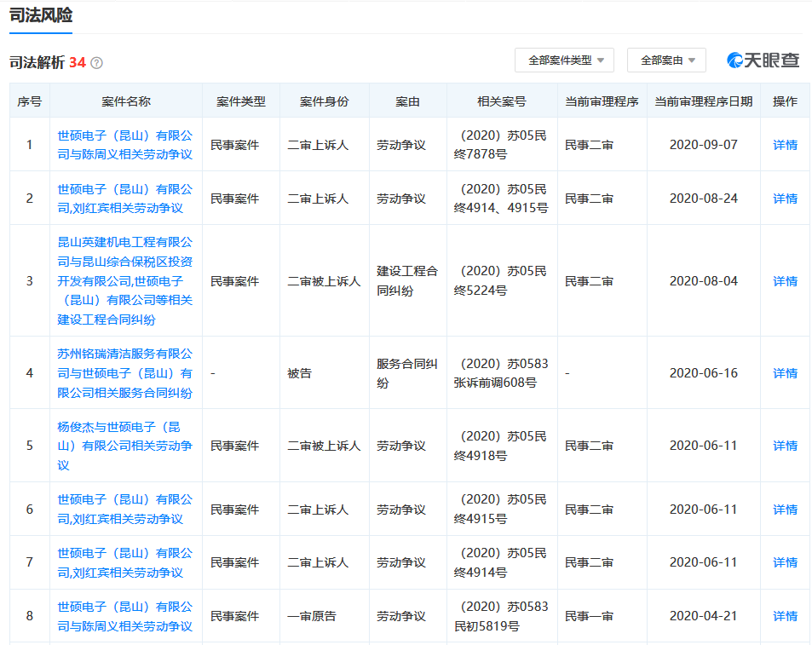Open the row 2 世硕电子,刘红宾 case link
812x645 pixels.
[x=125, y=199]
